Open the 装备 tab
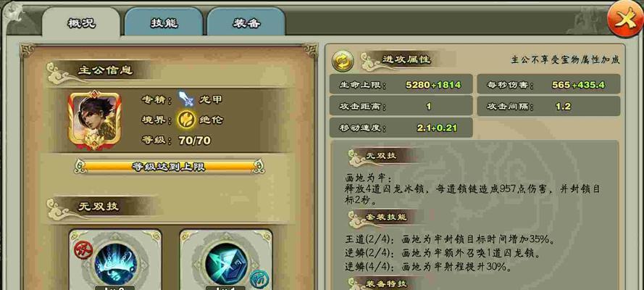Image resolution: width=644 pixels, height=290 pixels. [x=246, y=22]
